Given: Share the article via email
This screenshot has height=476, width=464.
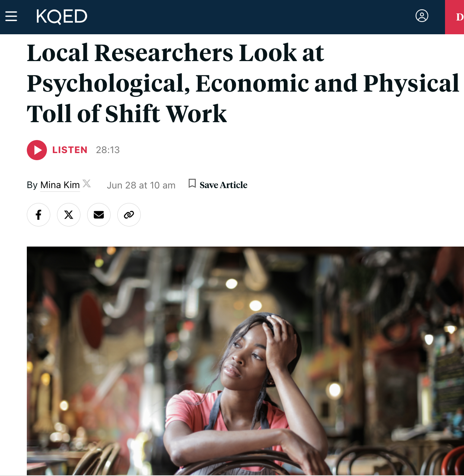Looking at the screenshot, I should click(x=99, y=215).
